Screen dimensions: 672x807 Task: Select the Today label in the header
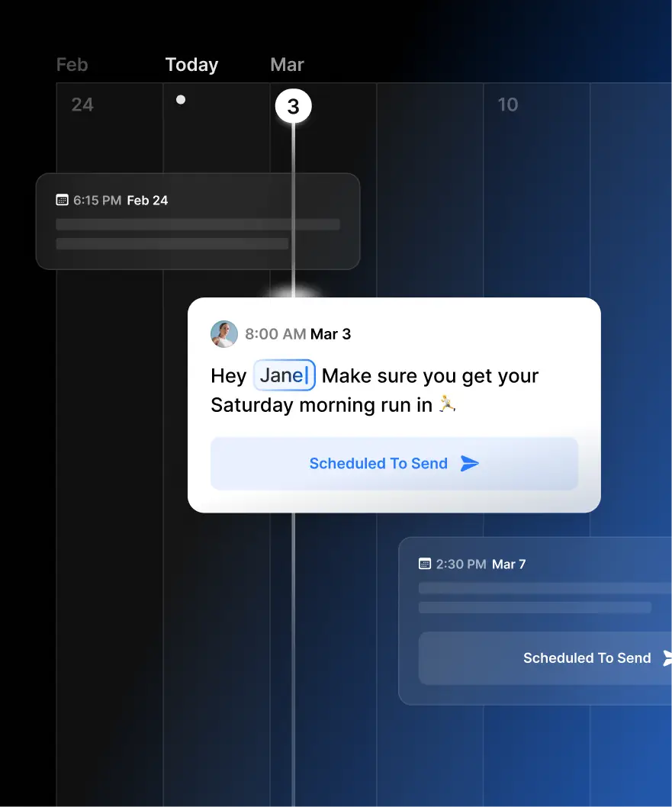pyautogui.click(x=191, y=65)
